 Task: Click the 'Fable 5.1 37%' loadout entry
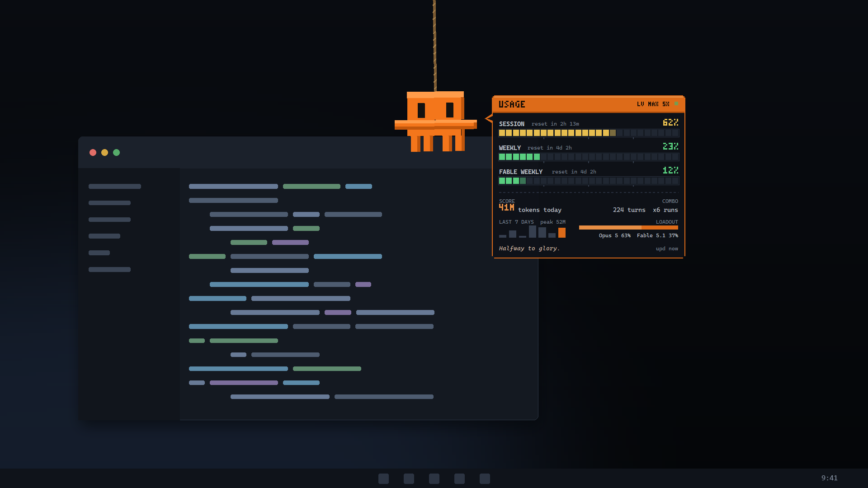click(x=657, y=235)
